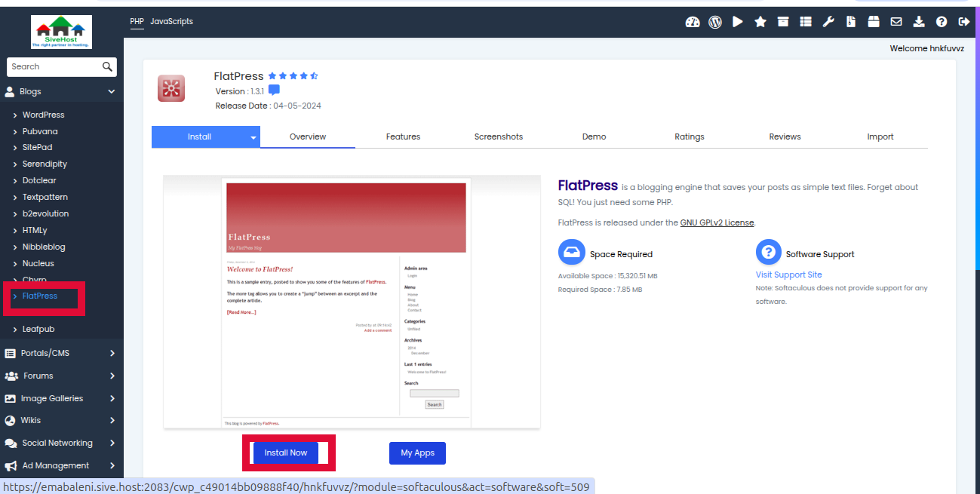Select Leafpub in the Blogs list
The image size is (980, 494).
pyautogui.click(x=38, y=329)
